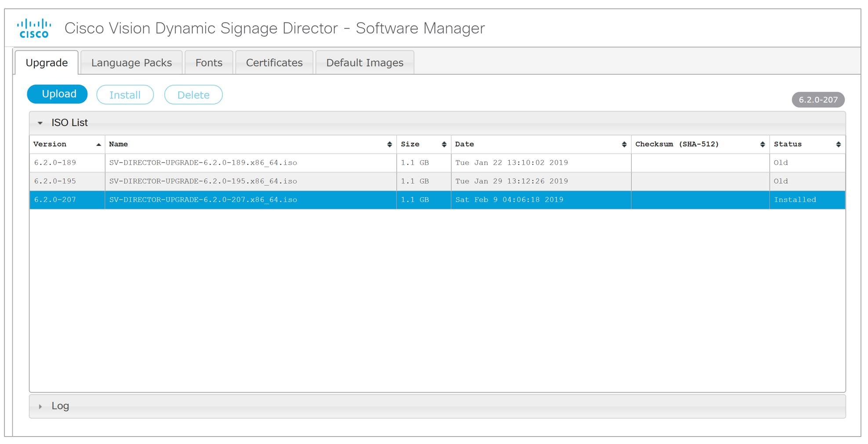Sort the Version column ascending
The width and height of the screenshot is (868, 444).
click(x=99, y=144)
